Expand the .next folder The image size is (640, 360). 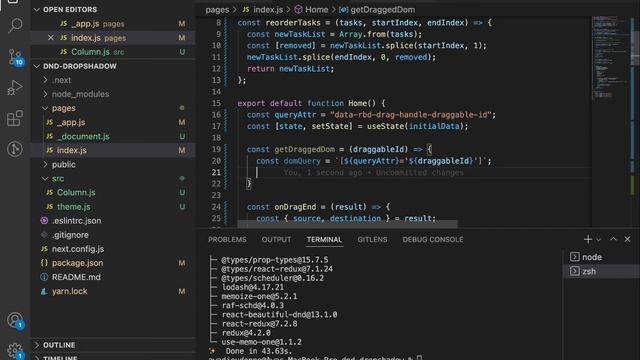pyautogui.click(x=113, y=80)
